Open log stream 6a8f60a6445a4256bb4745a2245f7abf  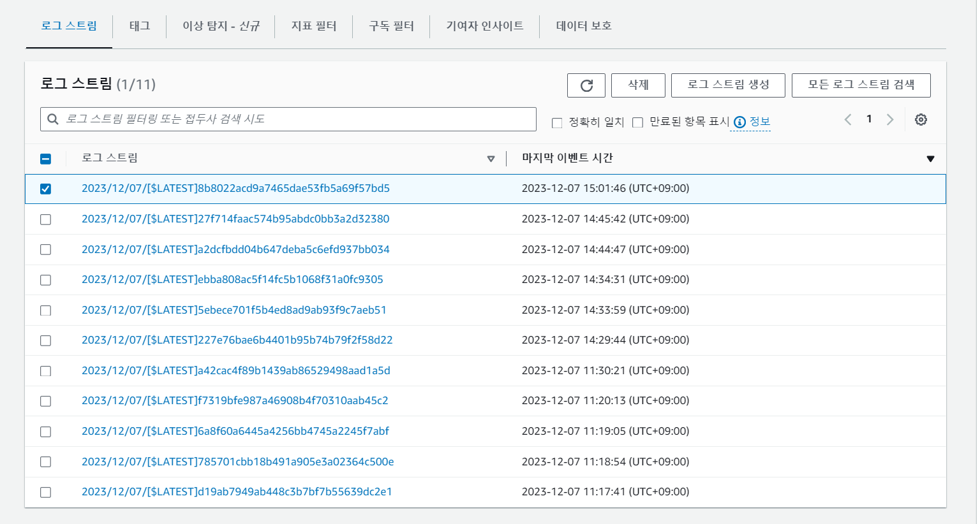(x=235, y=432)
